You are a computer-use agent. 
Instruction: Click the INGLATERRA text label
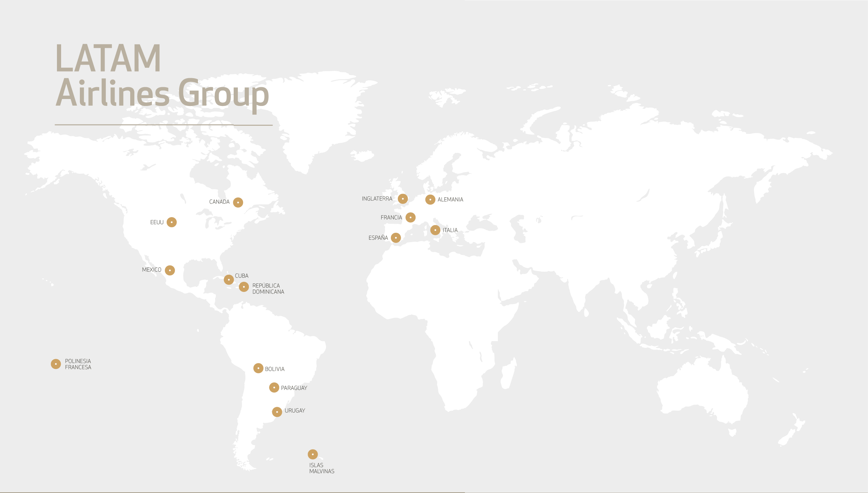click(377, 199)
